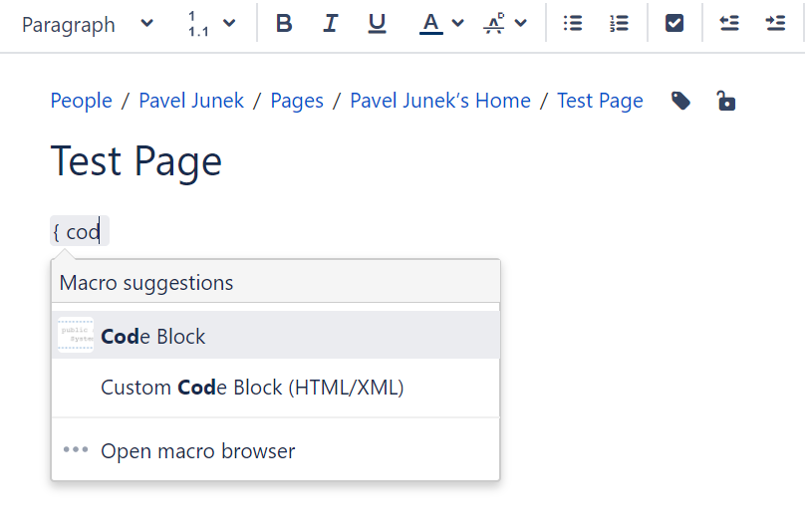Image resolution: width=805 pixels, height=532 pixels.
Task: Open Pages breadcrumb link
Action: click(297, 101)
